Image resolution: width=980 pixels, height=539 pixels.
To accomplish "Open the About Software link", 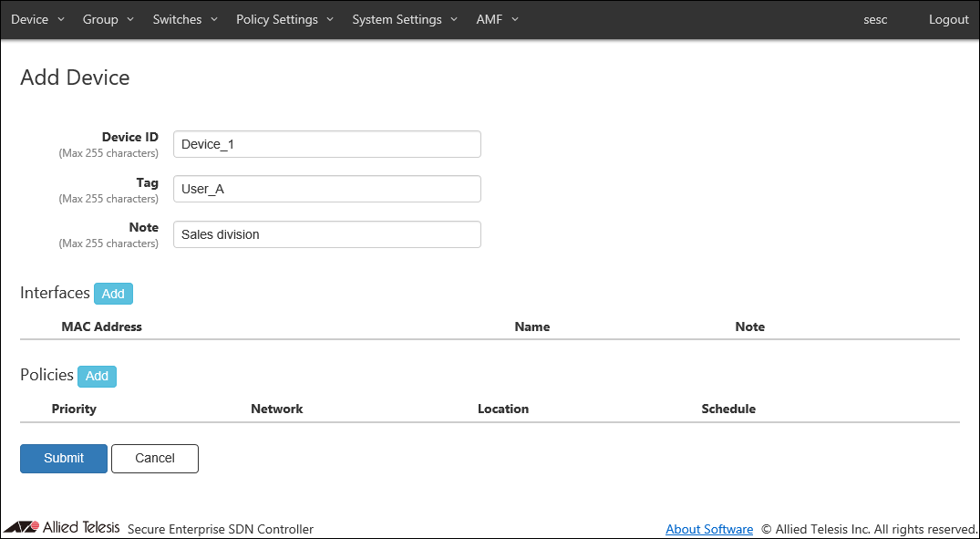I will point(709,529).
